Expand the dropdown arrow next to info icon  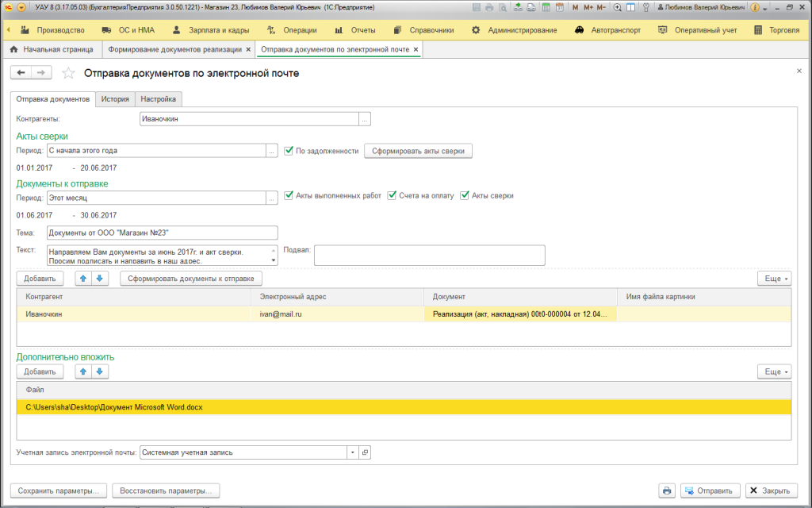click(x=765, y=8)
